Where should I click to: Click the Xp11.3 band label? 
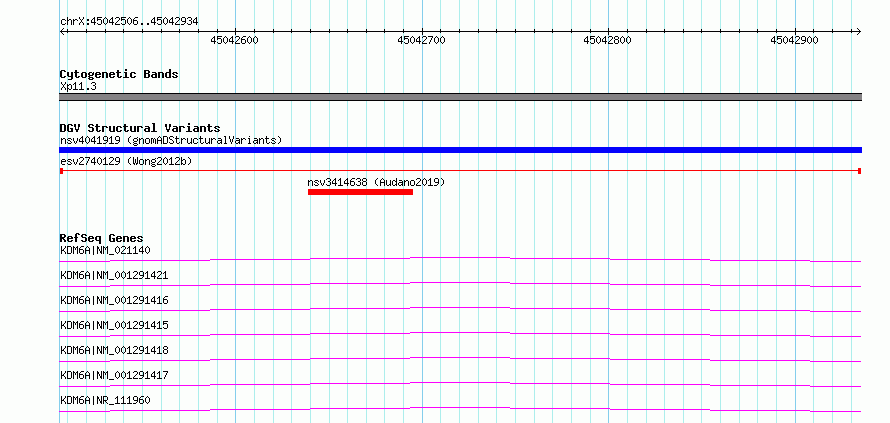(x=78, y=87)
